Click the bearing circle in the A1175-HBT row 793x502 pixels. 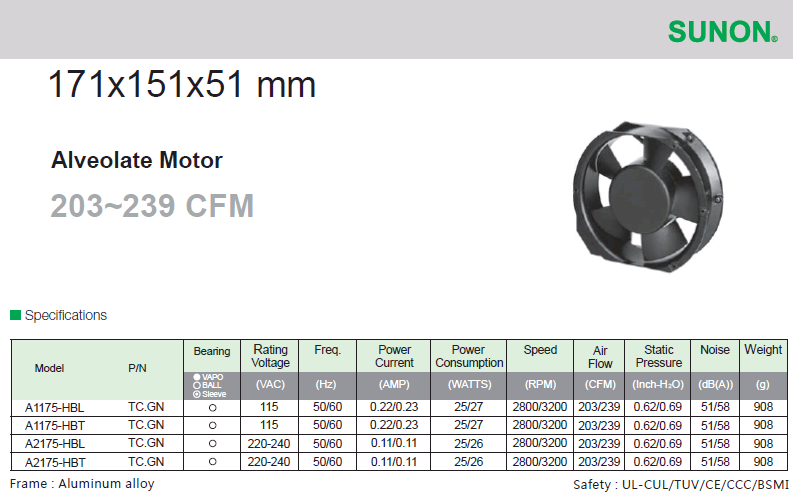[x=212, y=426]
